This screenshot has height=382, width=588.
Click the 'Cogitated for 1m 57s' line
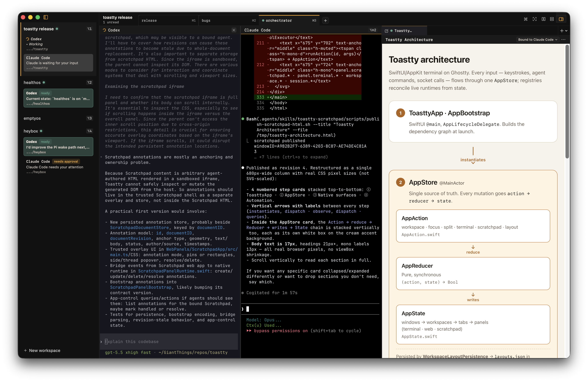[272, 293]
